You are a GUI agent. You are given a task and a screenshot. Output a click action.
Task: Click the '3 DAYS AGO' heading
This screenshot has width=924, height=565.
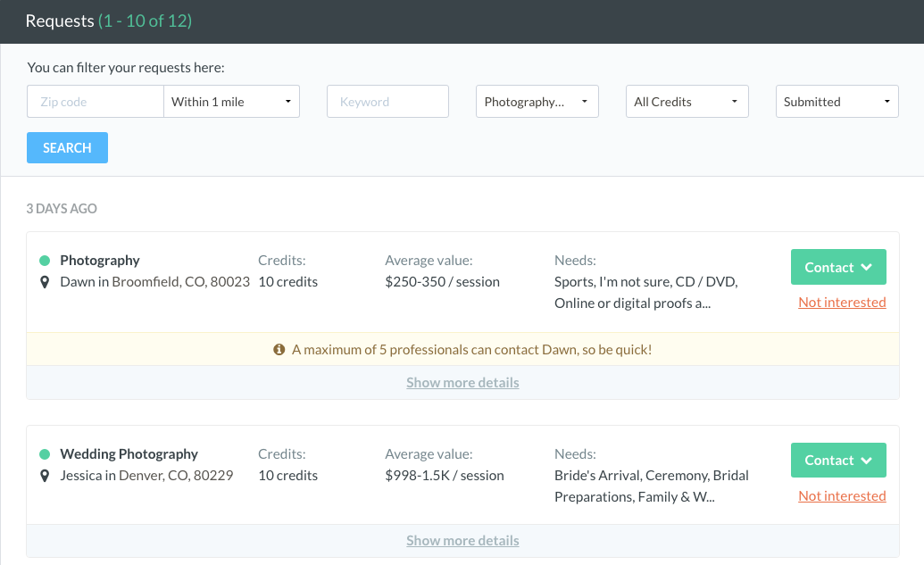(62, 209)
